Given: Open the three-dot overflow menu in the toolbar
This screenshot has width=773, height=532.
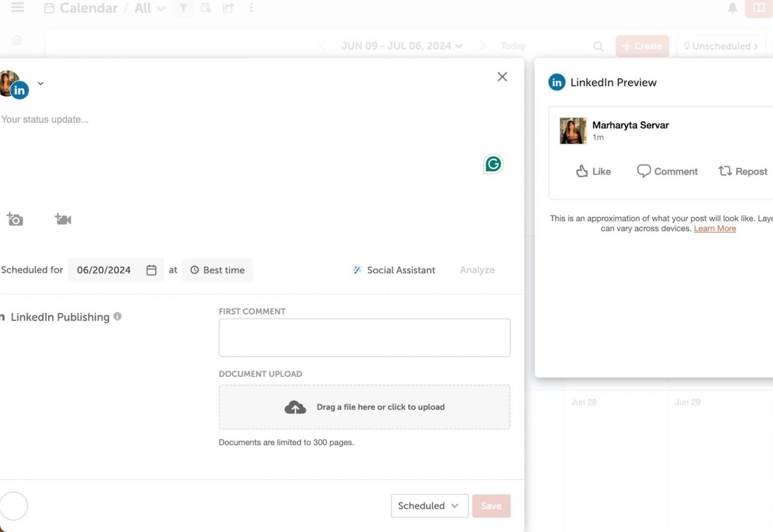Looking at the screenshot, I should click(251, 8).
